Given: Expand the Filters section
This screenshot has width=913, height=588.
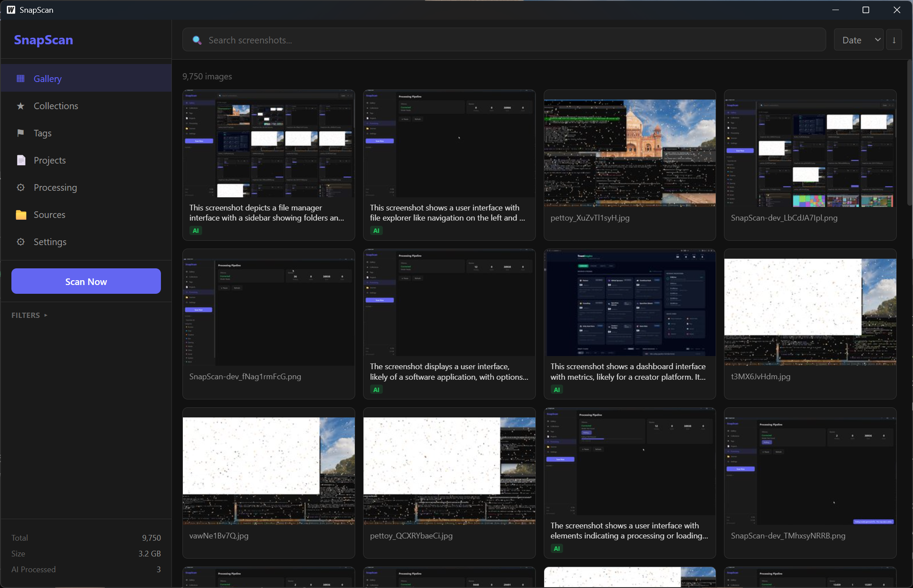Looking at the screenshot, I should (x=29, y=315).
